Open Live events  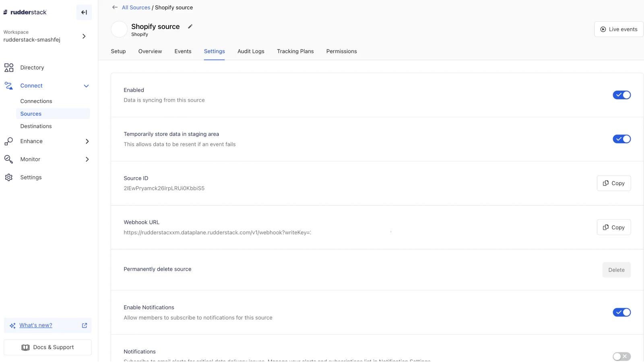point(619,29)
